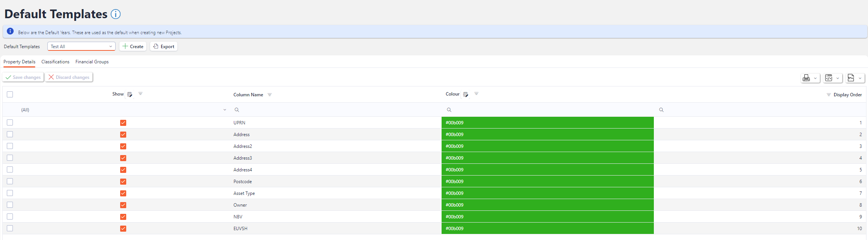This screenshot has height=240, width=868.
Task: Switch to the Classifications tab
Action: 55,62
